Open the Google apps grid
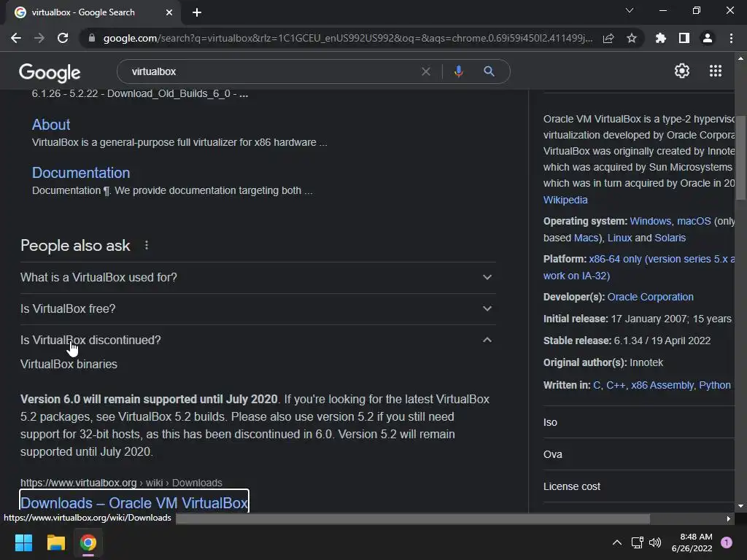The height and width of the screenshot is (560, 747). pyautogui.click(x=715, y=71)
